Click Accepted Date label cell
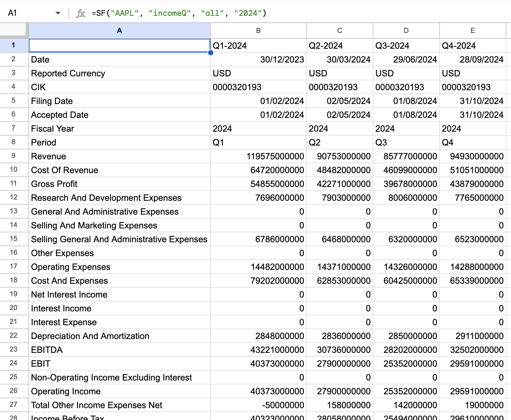This screenshot has width=511, height=420. coord(120,115)
